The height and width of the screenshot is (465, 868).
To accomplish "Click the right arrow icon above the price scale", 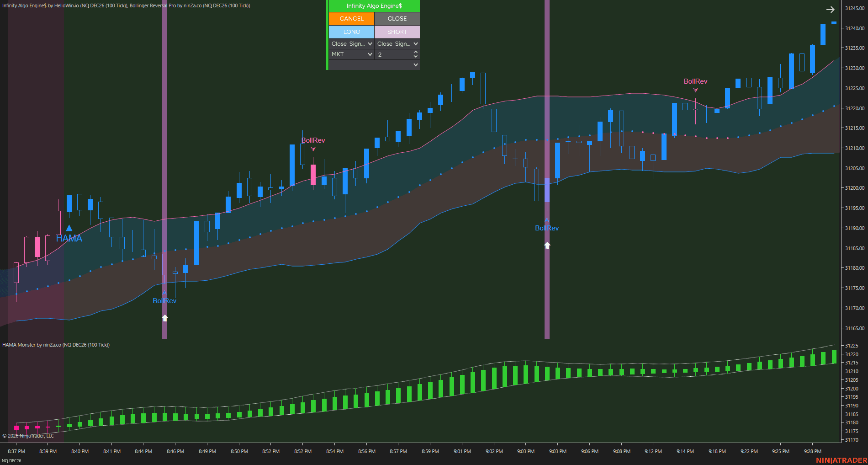I will 830,9.
